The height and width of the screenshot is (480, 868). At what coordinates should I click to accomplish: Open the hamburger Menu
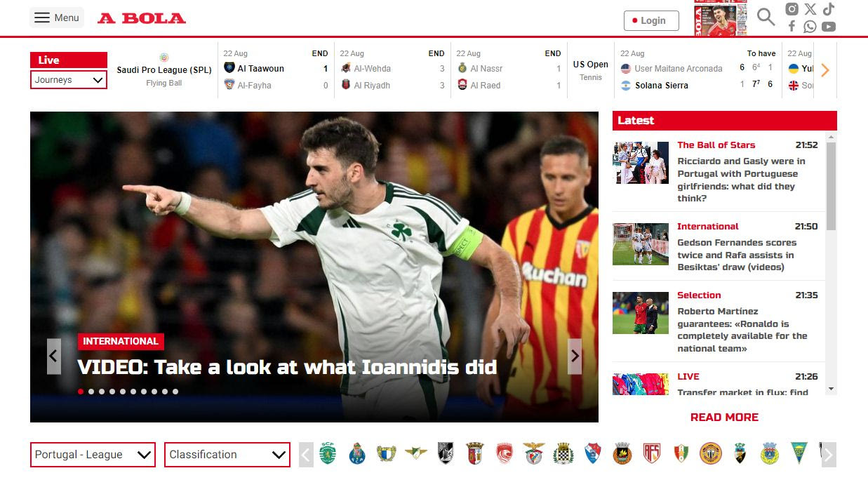point(57,18)
